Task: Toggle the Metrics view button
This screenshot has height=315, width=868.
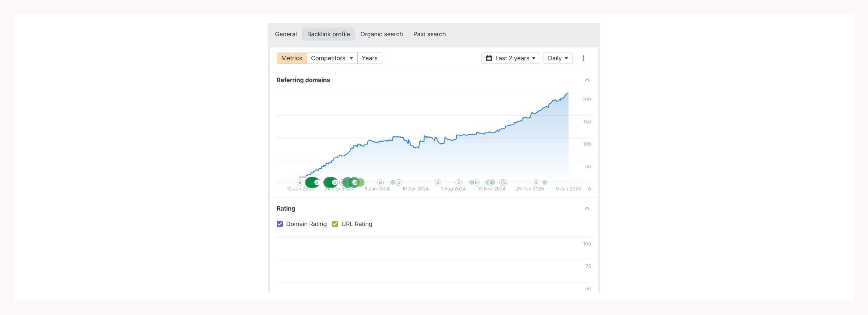Action: tap(292, 58)
